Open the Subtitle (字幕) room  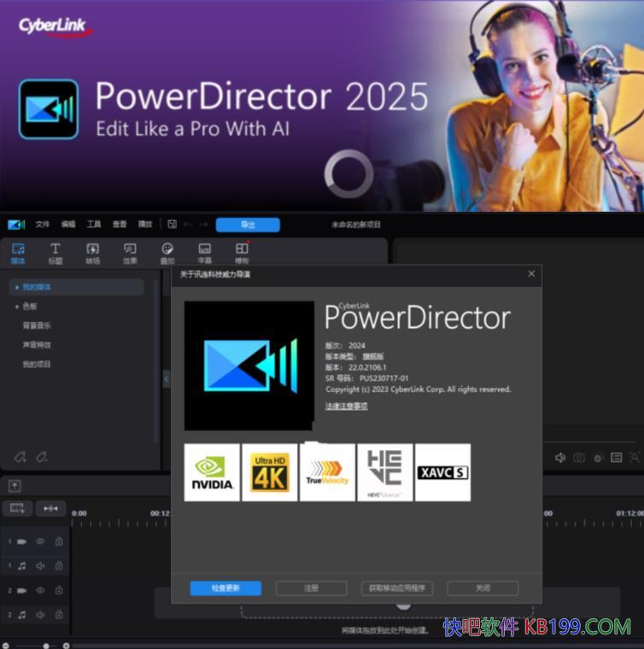pyautogui.click(x=205, y=252)
